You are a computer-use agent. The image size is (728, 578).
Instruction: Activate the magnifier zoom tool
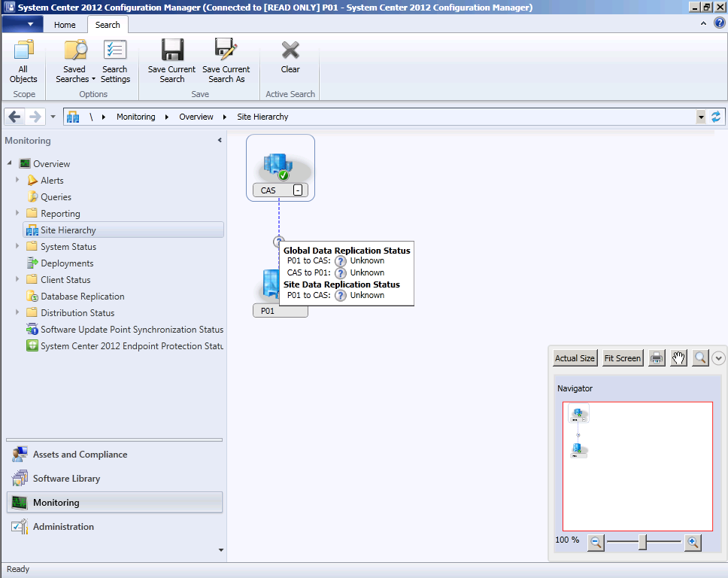[x=700, y=358]
